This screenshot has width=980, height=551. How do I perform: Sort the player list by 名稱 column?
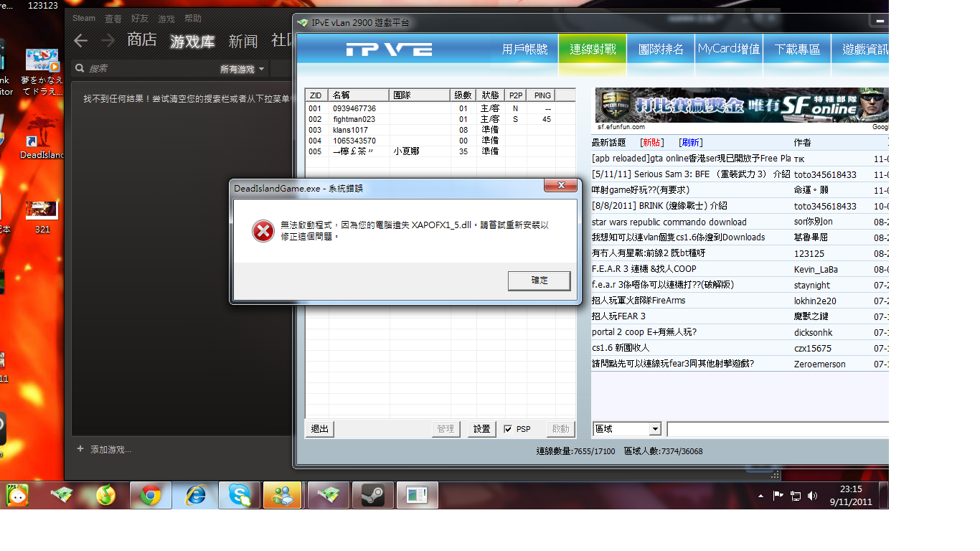click(359, 95)
